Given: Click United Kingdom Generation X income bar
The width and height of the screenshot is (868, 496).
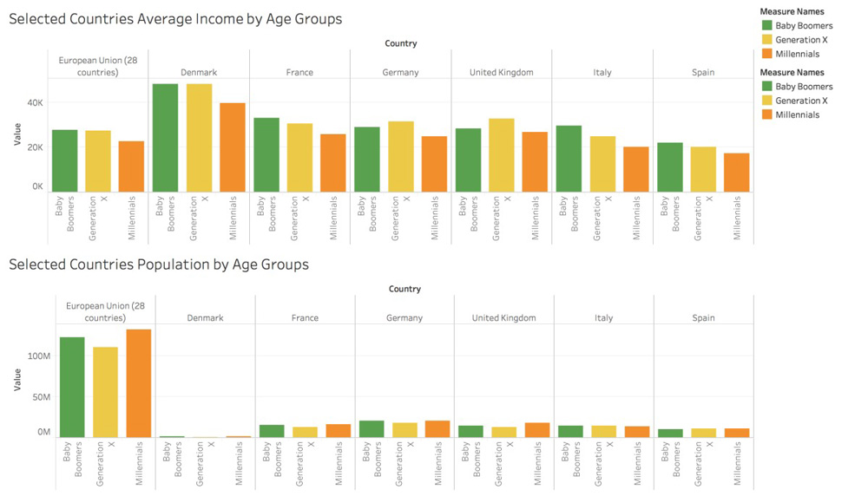Looking at the screenshot, I should click(x=502, y=155).
